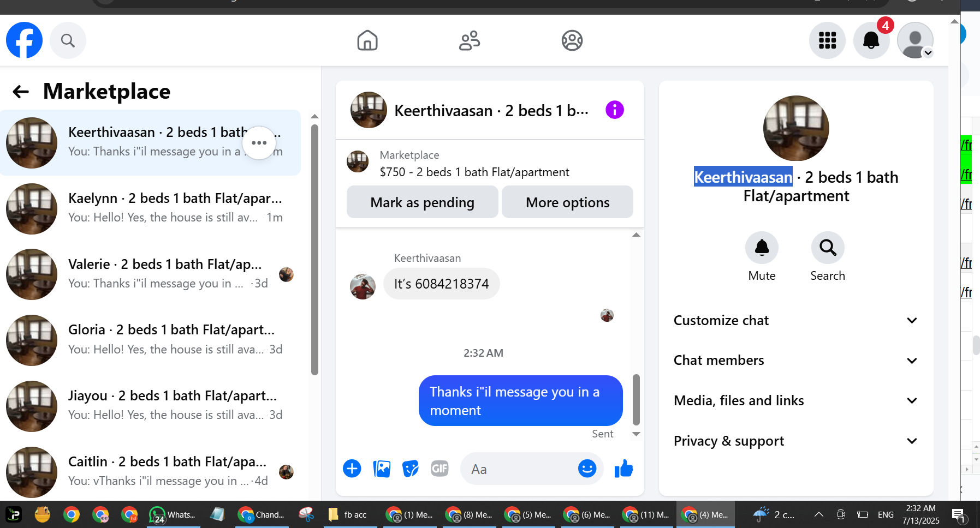Open the ENG language indicator

886,514
